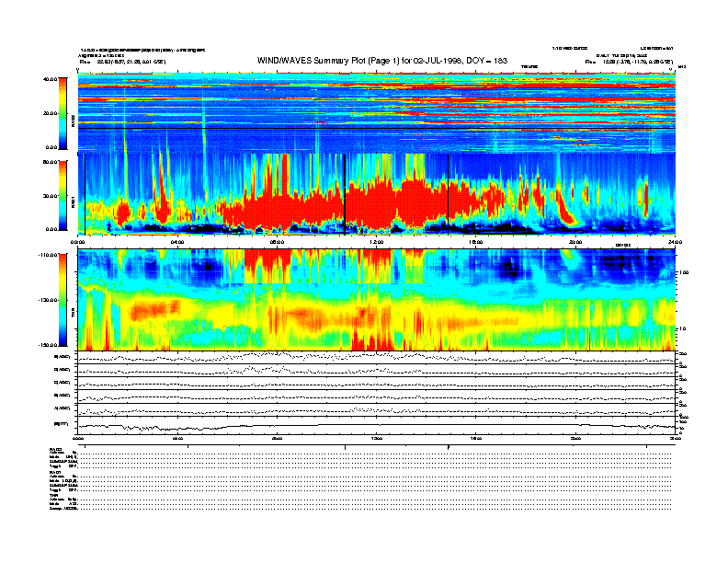This screenshot has height=563, width=728.
Task: Select the 60.00 label on the RAD1 color bar
Action: click(50, 162)
